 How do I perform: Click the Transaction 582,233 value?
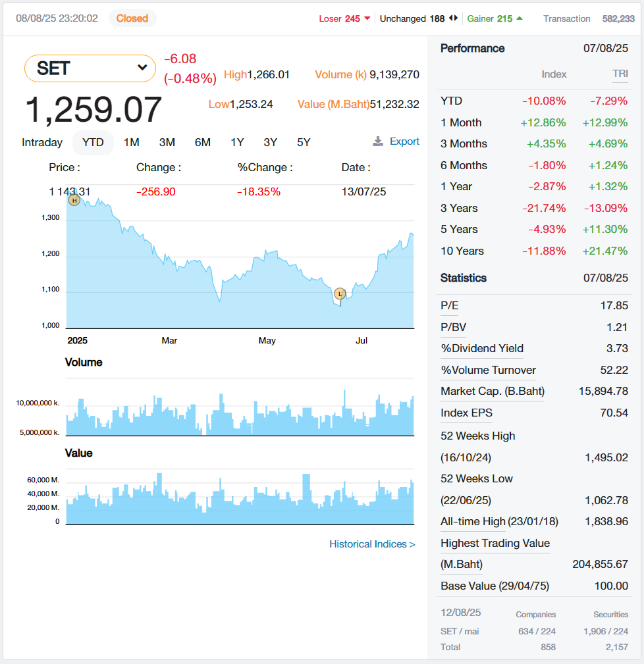tap(618, 18)
